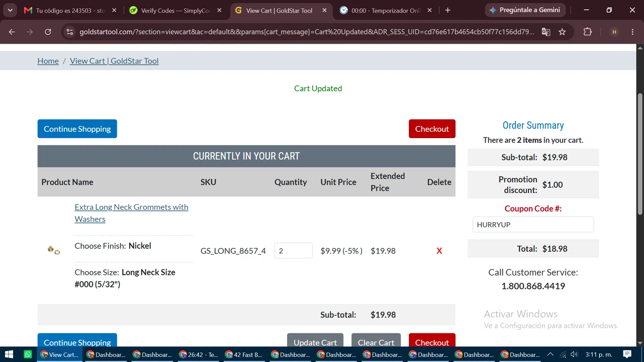Click the 'Order Summary' heading

tap(533, 125)
